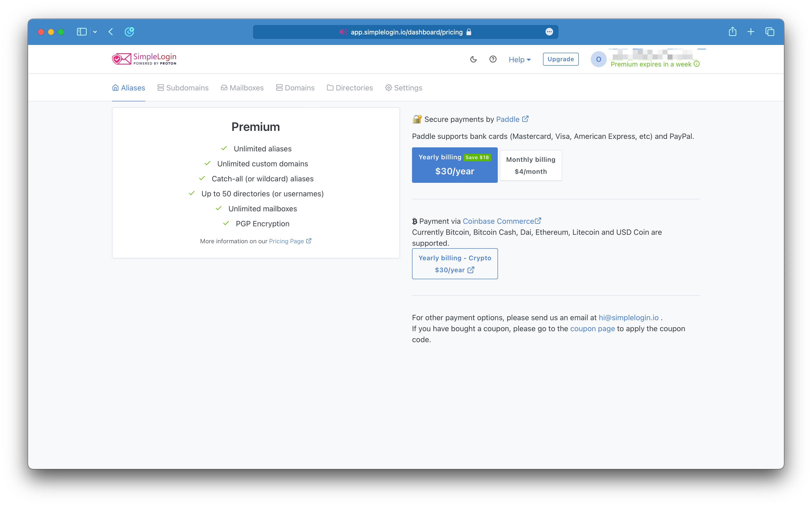The height and width of the screenshot is (506, 812).
Task: Click the question mark help icon
Action: pyautogui.click(x=493, y=59)
